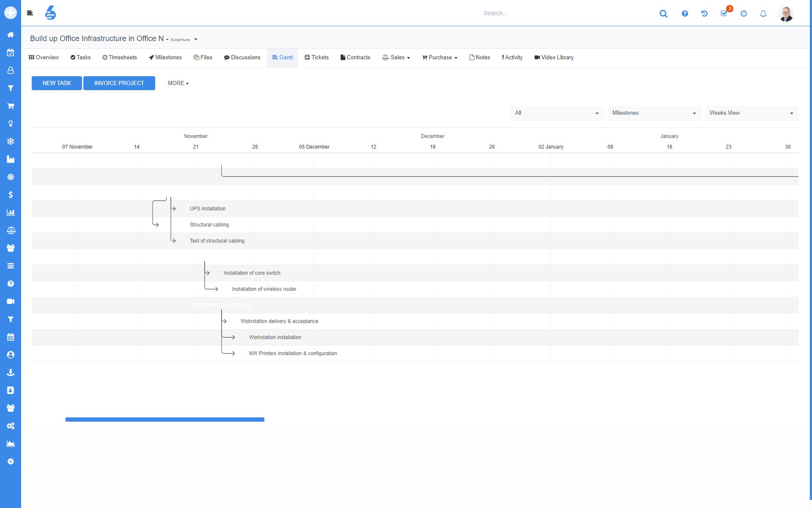Toggle the sidebar navigation menu
This screenshot has height=508, width=812.
click(30, 13)
